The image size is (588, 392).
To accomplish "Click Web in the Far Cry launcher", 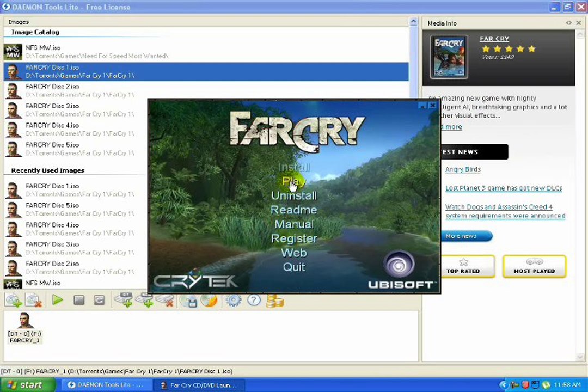I will pos(294,253).
